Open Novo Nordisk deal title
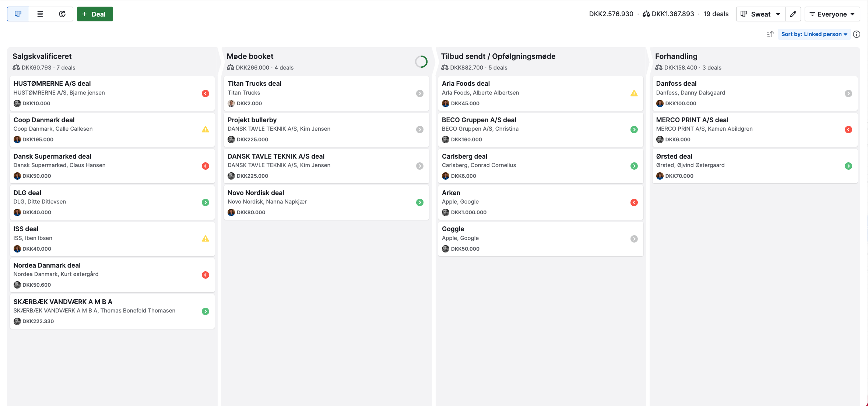Viewport: 868px width, 406px height. (256, 193)
